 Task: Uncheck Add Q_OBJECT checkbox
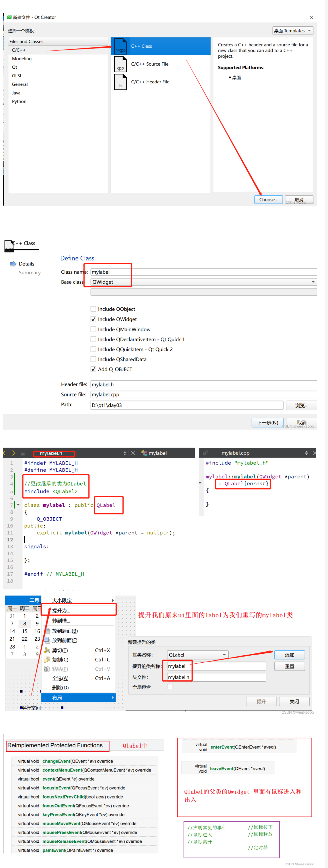click(x=93, y=369)
